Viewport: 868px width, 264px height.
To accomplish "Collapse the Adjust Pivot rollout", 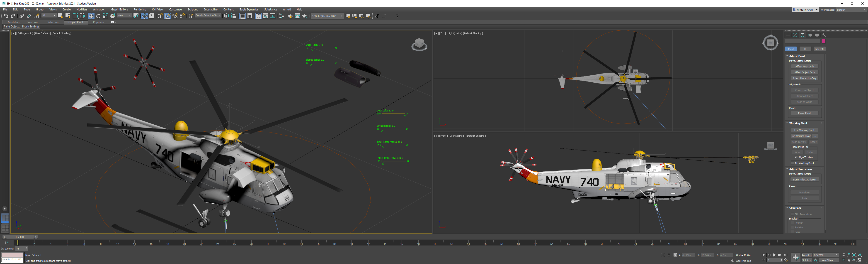I will click(797, 56).
